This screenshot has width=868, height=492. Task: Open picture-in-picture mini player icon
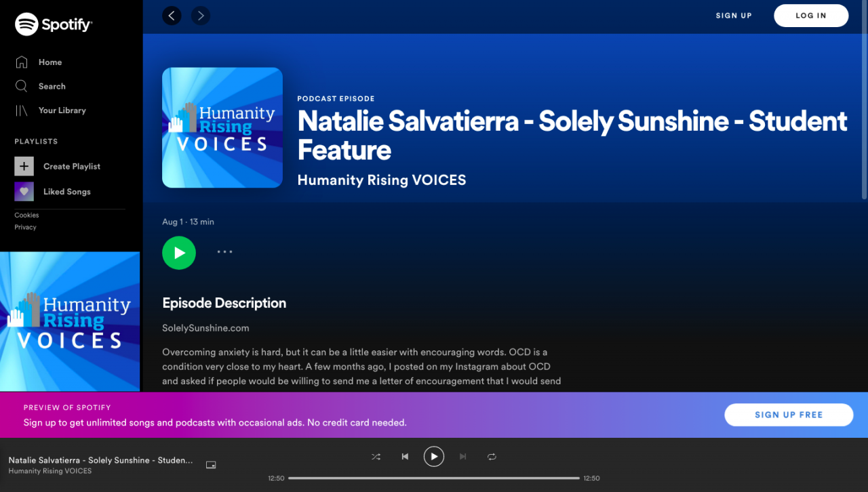click(211, 465)
